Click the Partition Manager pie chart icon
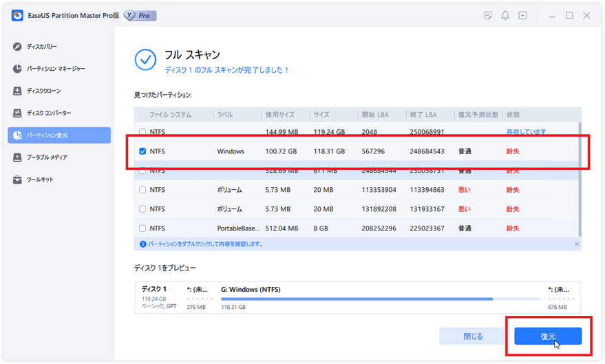The image size is (605, 364). [17, 69]
